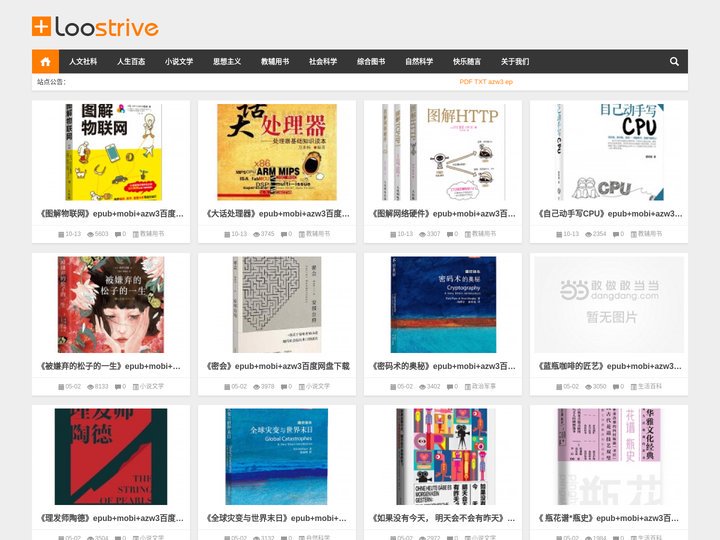The height and width of the screenshot is (540, 720).
Task: Open the 大话处理器 book cover
Action: (x=277, y=152)
